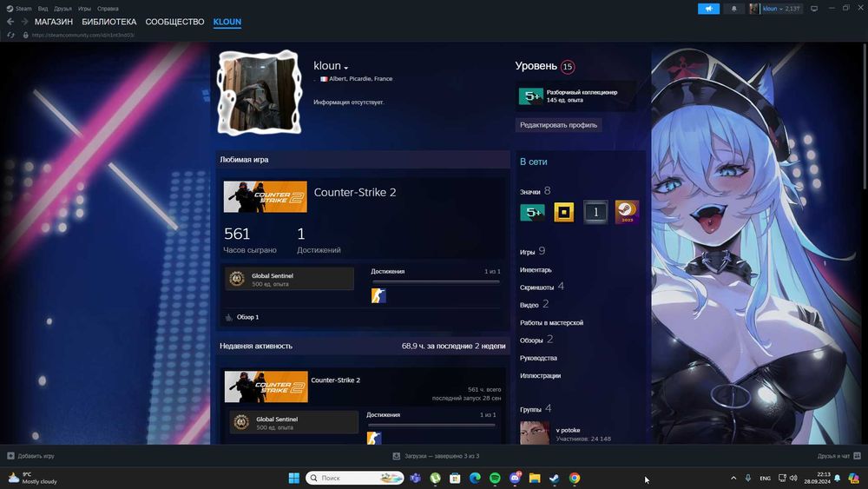Screen dimensions: 868x489
Task: Go to the БИБЛИОТЕКА tab
Action: 109,22
